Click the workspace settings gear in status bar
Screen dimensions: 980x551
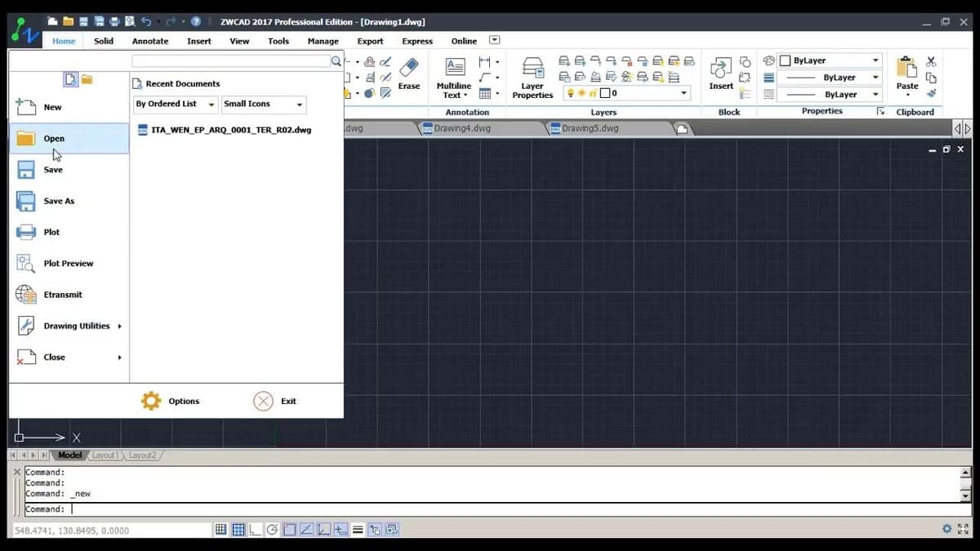[947, 529]
